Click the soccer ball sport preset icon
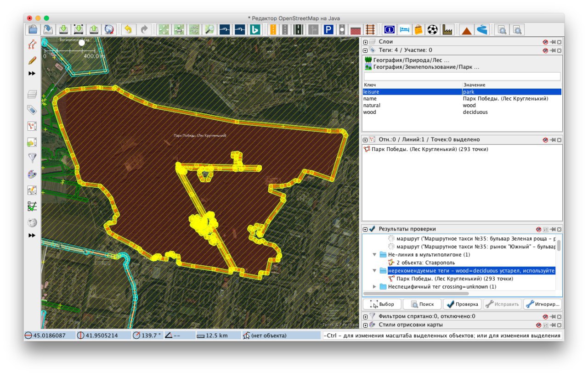The image size is (588, 375). 432,30
